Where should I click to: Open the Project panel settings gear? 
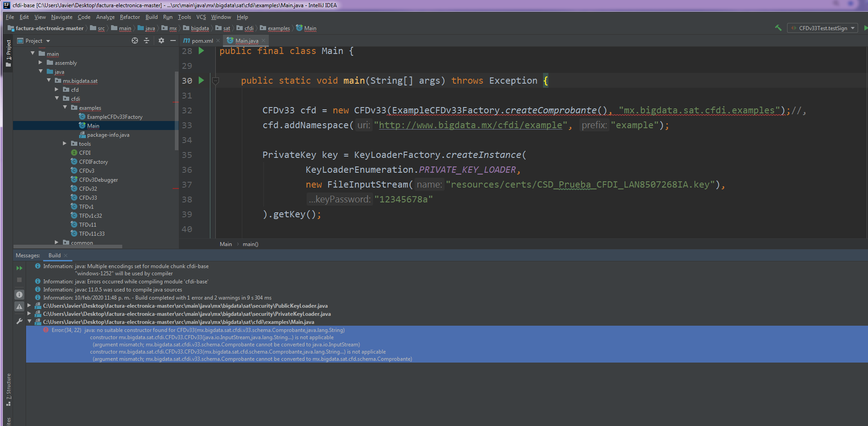tap(161, 40)
